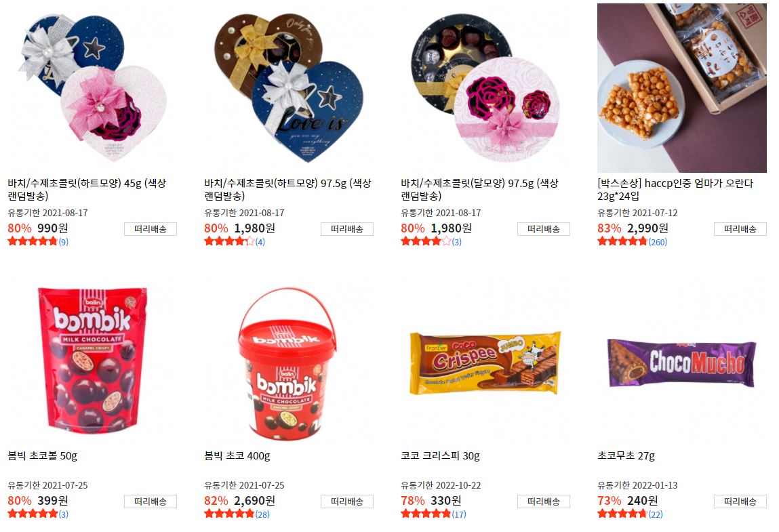
Task: Open 코코 크리스피 30g product title
Action: [x=441, y=455]
